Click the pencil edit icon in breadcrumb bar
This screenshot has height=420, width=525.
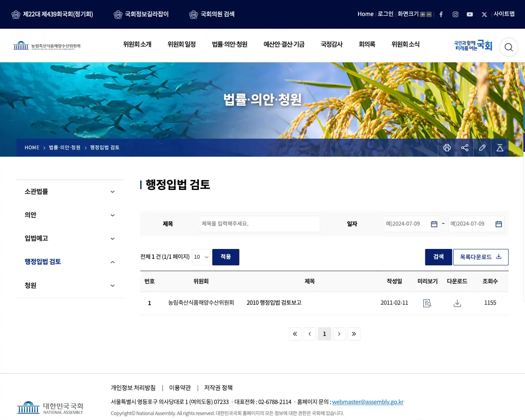[482, 148]
